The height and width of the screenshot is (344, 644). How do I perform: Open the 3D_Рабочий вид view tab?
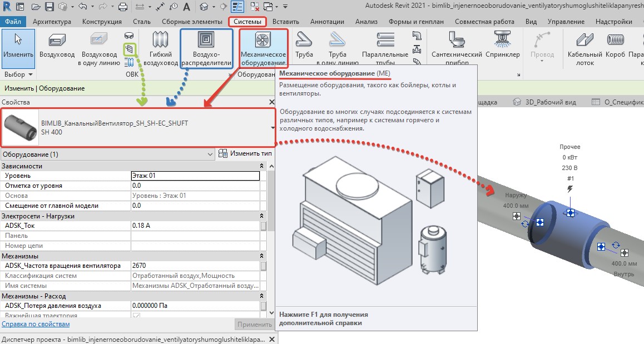[546, 102]
